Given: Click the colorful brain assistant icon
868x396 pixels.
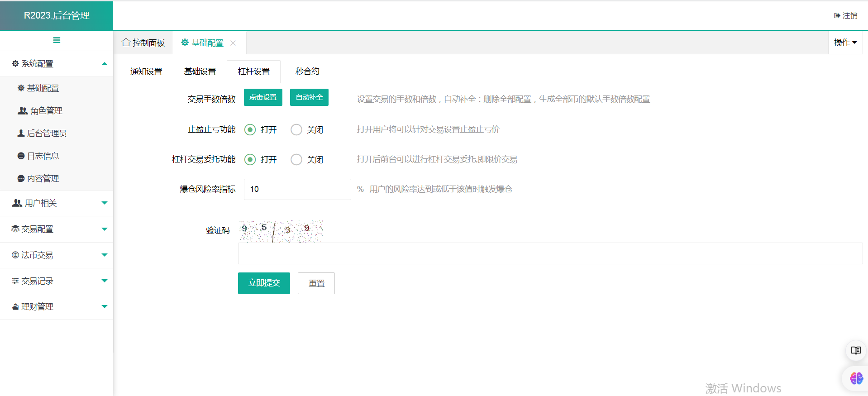Looking at the screenshot, I should [x=856, y=378].
